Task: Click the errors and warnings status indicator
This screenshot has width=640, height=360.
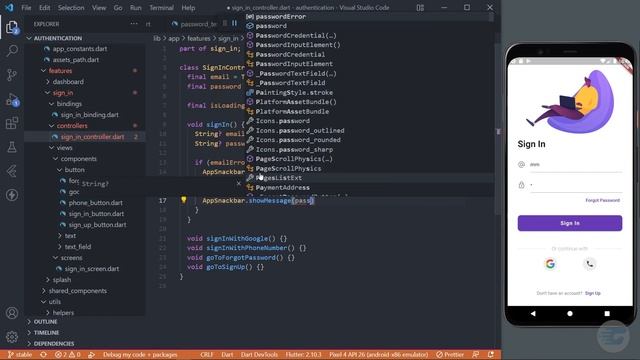Action: [68, 355]
